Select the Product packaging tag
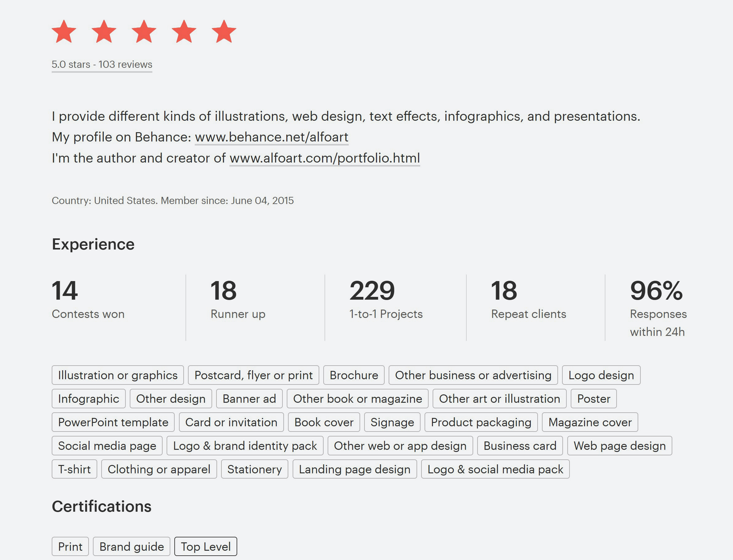Viewport: 733px width, 560px height. 481,422
